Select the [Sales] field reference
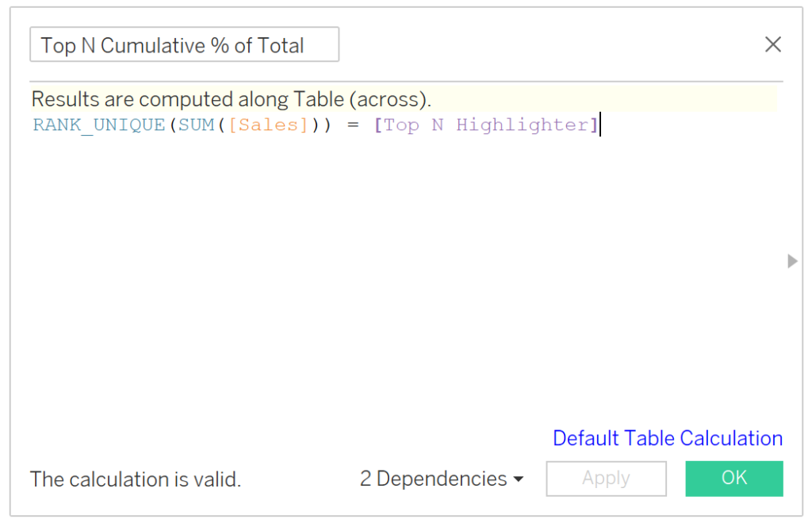 267,125
